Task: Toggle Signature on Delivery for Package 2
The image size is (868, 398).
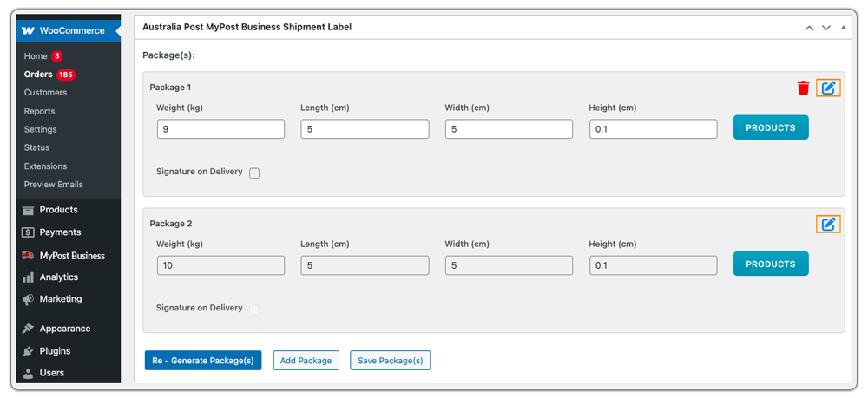Action: [x=254, y=310]
